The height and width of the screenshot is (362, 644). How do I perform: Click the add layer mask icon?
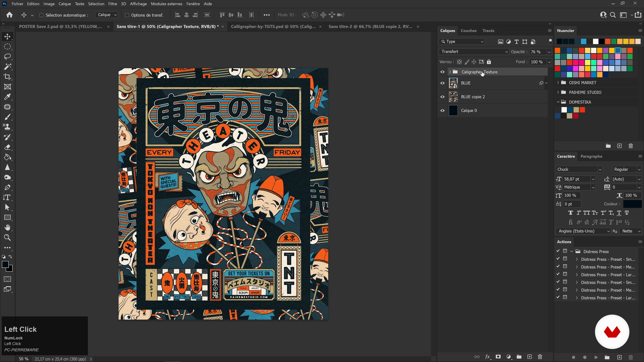tap(498, 357)
